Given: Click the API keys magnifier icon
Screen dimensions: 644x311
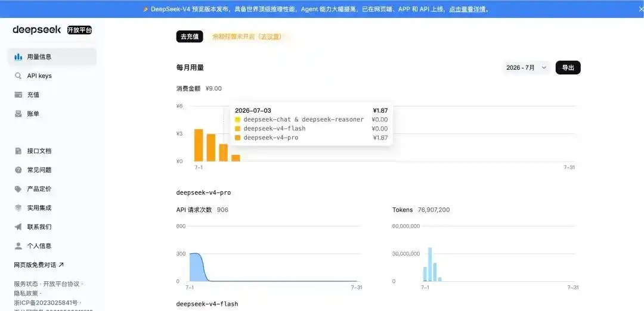Looking at the screenshot, I should pos(18,76).
